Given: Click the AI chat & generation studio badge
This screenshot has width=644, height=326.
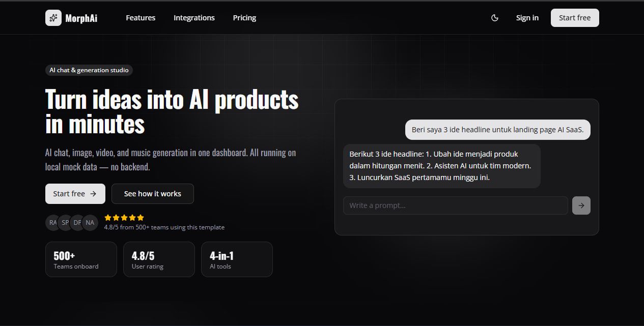Looking at the screenshot, I should 89,70.
